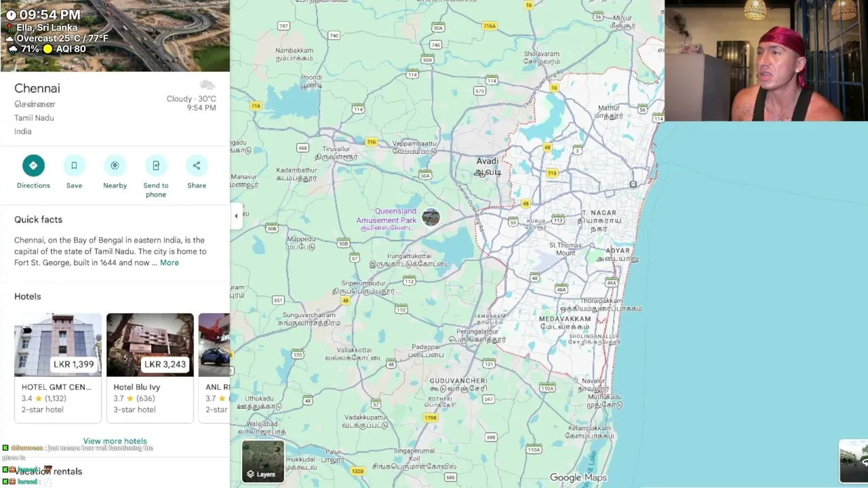Expand Quick facts with the More link
Screen dimensions: 868x488
coord(170,263)
